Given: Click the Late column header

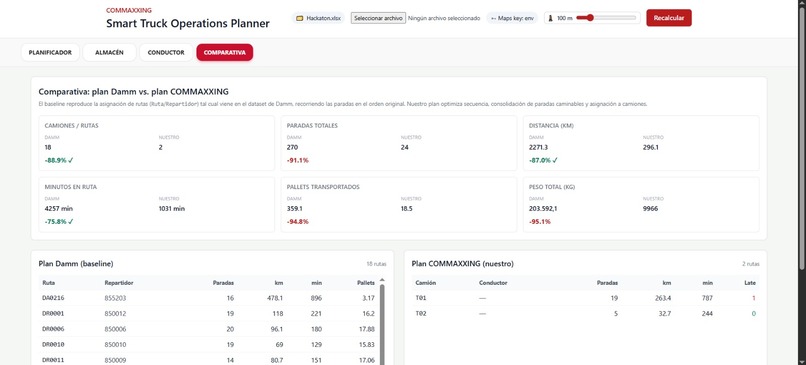Looking at the screenshot, I should [x=750, y=283].
